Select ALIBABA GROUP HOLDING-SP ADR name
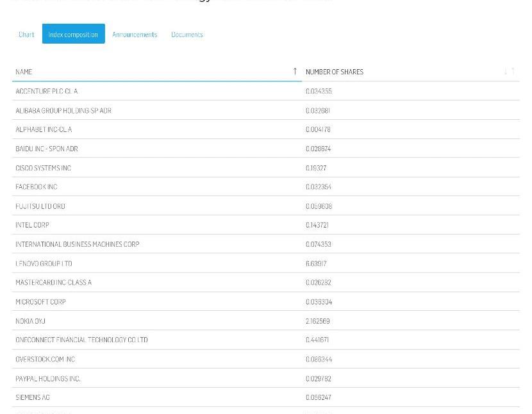The height and width of the screenshot is (414, 532). pos(63,111)
